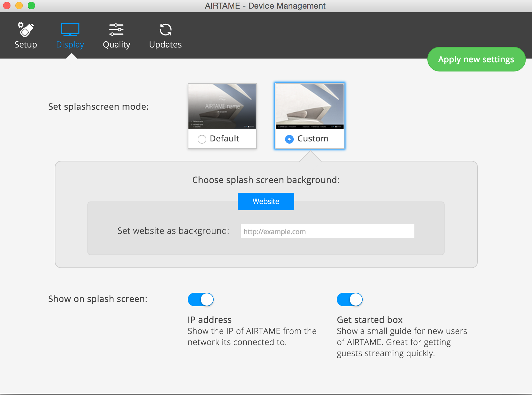This screenshot has width=532, height=395.
Task: Click the "Default" option label text
Action: click(224, 139)
